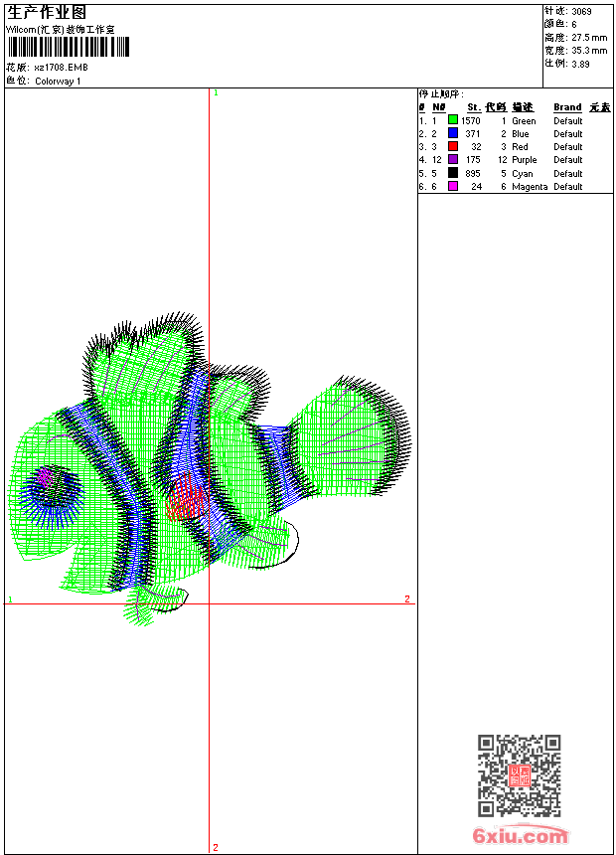Click the red 2 marker at bottom of vertical axis
Viewport: 616px width, 855px height.
[x=216, y=848]
